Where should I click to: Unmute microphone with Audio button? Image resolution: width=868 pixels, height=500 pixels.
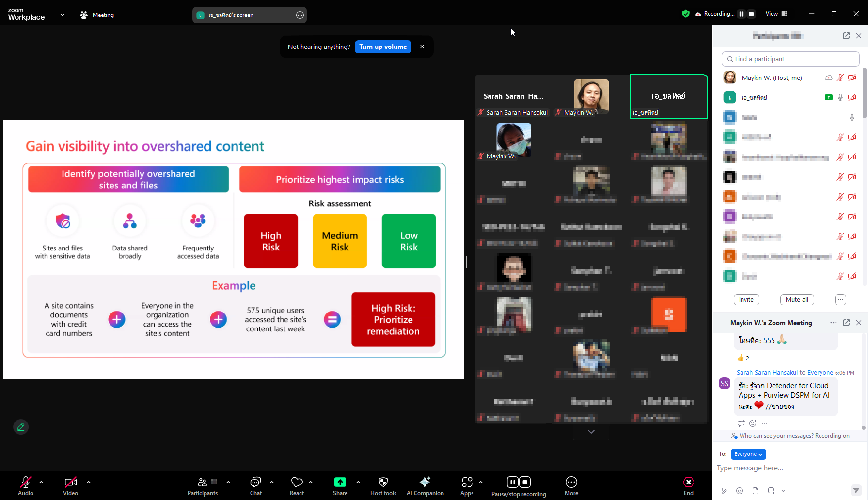(x=26, y=485)
